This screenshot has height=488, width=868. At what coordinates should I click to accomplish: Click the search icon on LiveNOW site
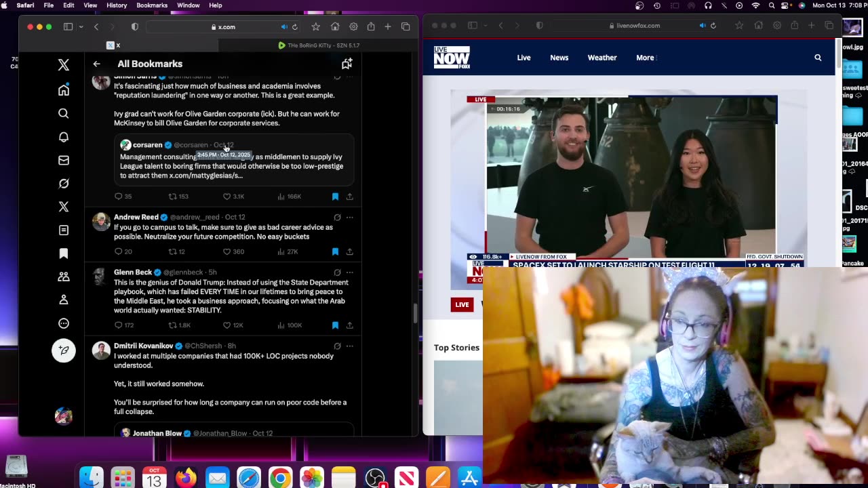(x=818, y=58)
